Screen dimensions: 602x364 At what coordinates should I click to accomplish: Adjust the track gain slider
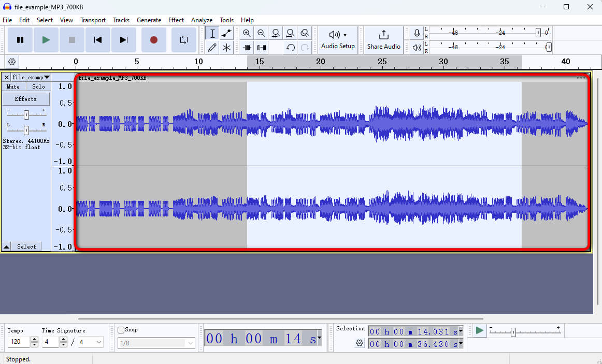(x=26, y=114)
